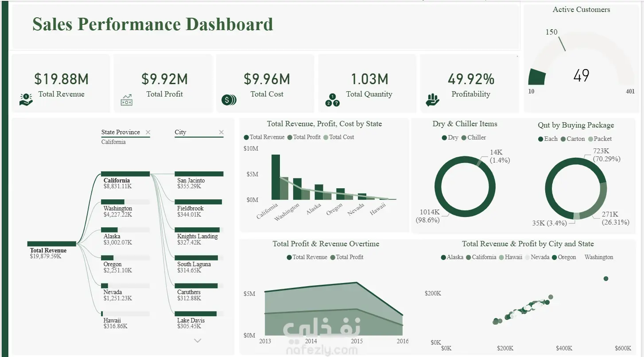This screenshot has width=644, height=357.
Task: Click the California revenue bar in chart
Action: pyautogui.click(x=275, y=177)
